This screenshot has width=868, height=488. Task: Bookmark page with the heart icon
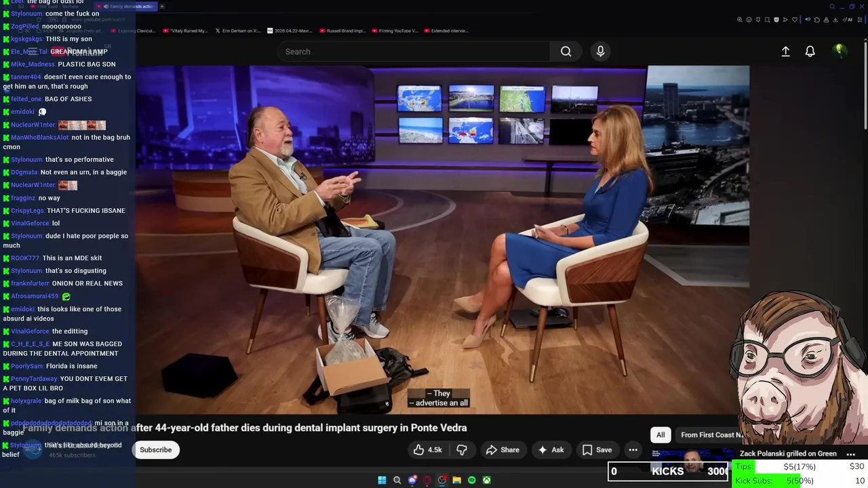tap(795, 20)
